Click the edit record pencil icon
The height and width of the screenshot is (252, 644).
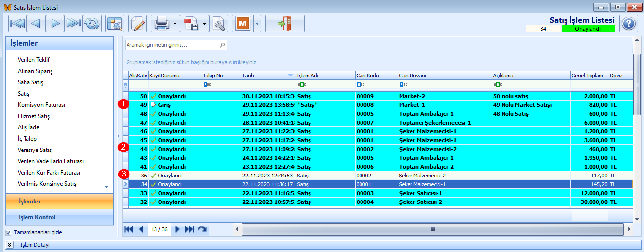coord(138,24)
